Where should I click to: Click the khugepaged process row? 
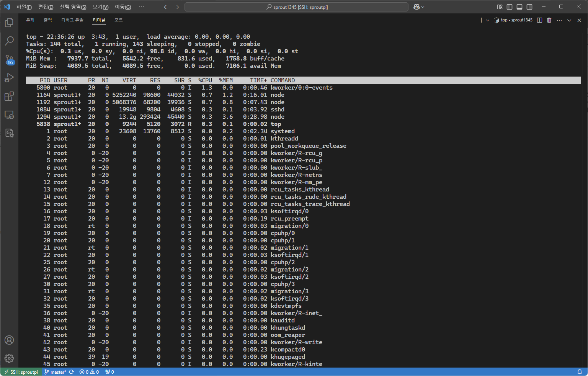pyautogui.click(x=303, y=357)
